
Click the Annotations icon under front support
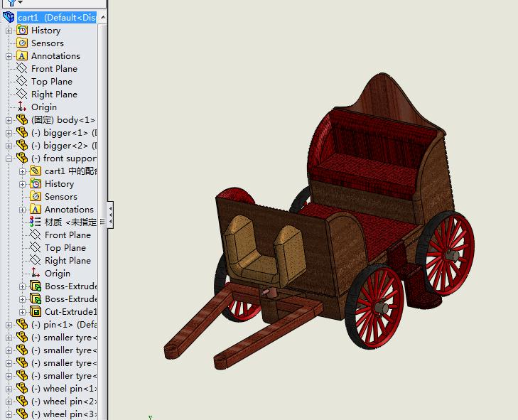tap(36, 210)
